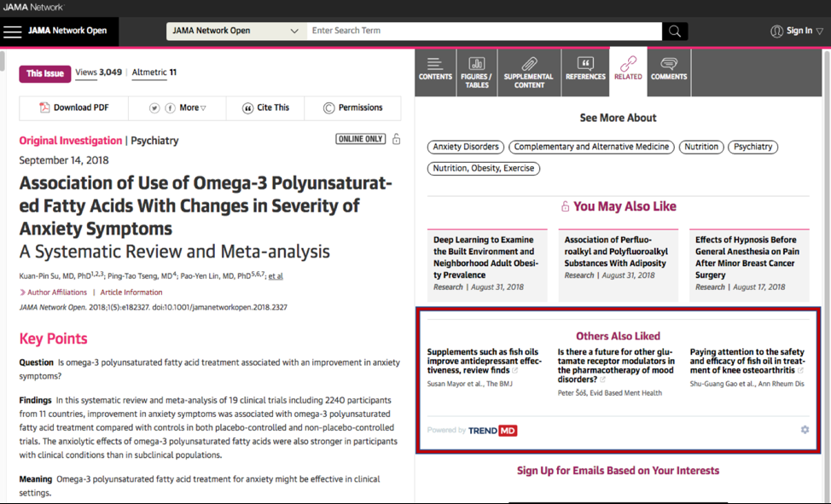Click the Facebook share icon
Image resolution: width=831 pixels, height=504 pixels.
click(171, 108)
